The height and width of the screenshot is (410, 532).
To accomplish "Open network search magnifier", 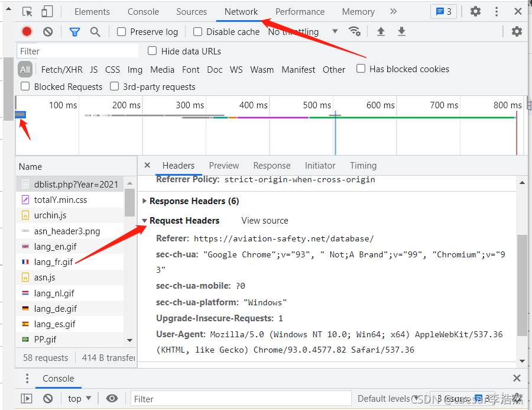I will point(95,32).
